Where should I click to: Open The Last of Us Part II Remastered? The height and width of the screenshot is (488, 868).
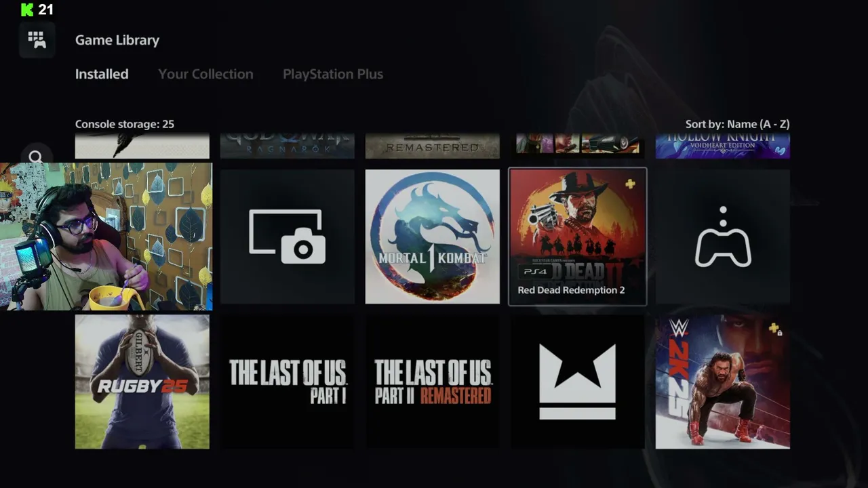pyautogui.click(x=433, y=382)
